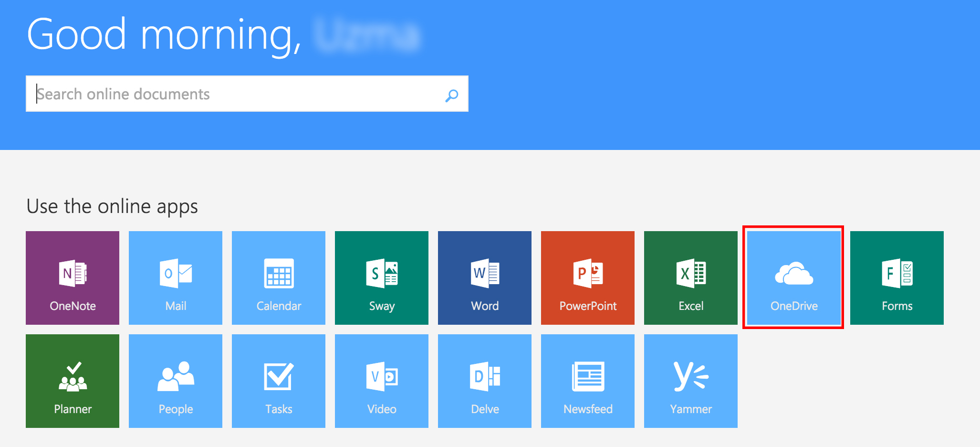This screenshot has height=447, width=980.
Task: Open the OneNote app tile
Action: click(73, 278)
